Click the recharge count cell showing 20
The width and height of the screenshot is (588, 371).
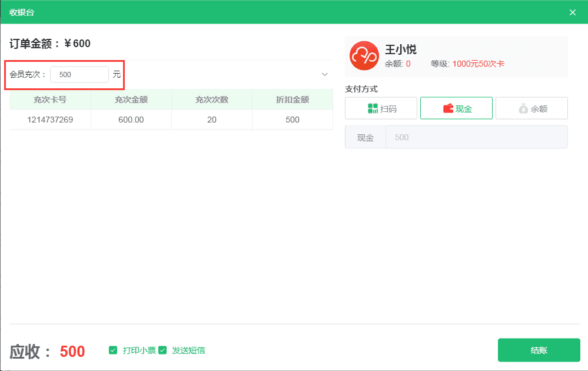coord(212,120)
